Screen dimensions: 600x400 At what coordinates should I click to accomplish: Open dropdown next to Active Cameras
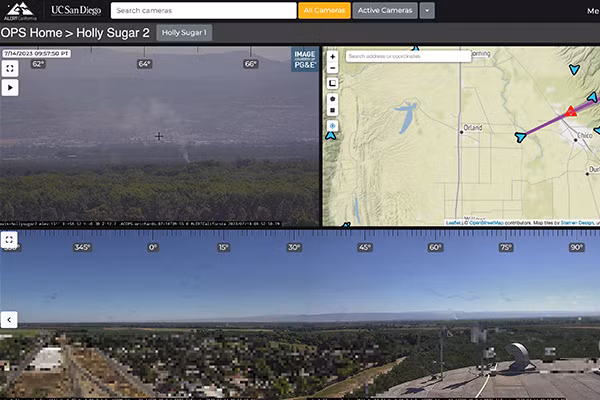tap(427, 10)
